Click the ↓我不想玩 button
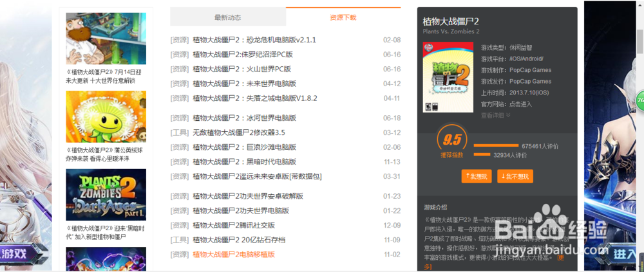Image resolution: width=644 pixels, height=272 pixels. 515,176
